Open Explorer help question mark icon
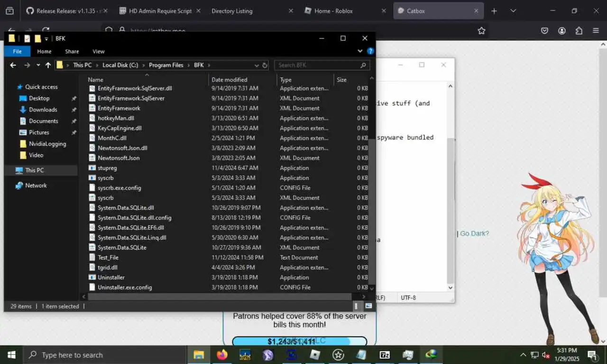The height and width of the screenshot is (364, 607). (370, 51)
